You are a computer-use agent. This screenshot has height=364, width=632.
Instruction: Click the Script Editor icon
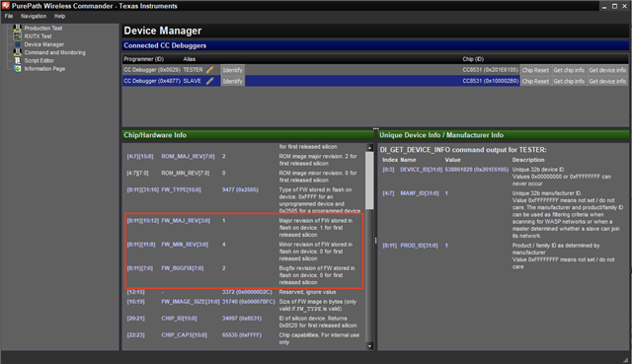[18, 60]
